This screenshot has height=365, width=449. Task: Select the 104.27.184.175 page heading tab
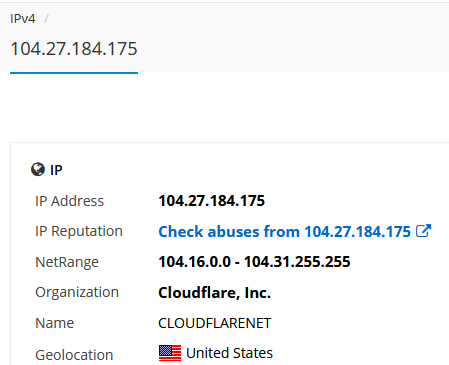(x=74, y=49)
